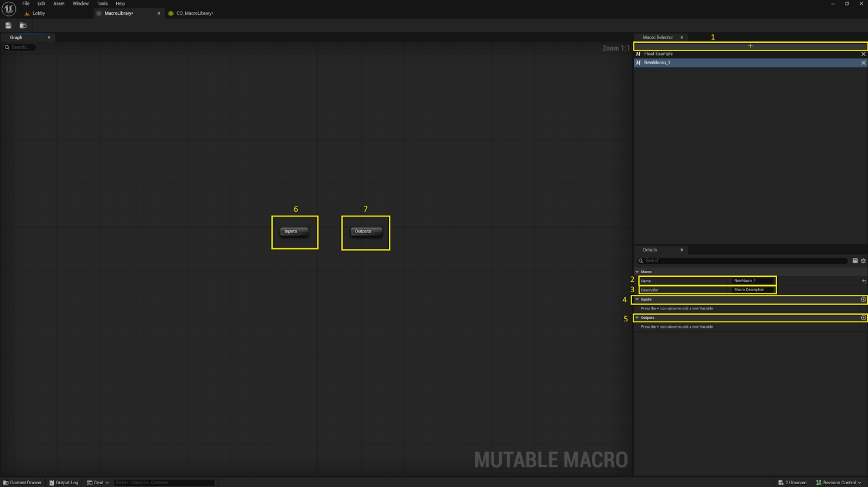Click the console command input field
This screenshot has height=487, width=868.
tap(164, 483)
